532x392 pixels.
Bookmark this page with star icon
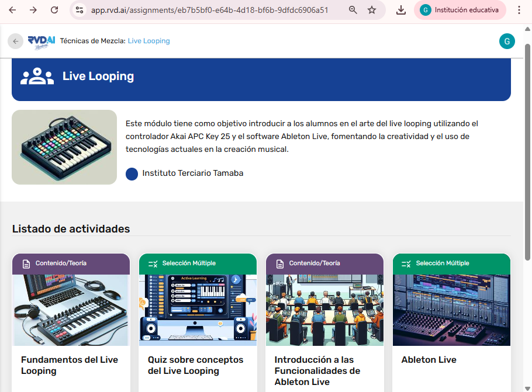point(372,10)
